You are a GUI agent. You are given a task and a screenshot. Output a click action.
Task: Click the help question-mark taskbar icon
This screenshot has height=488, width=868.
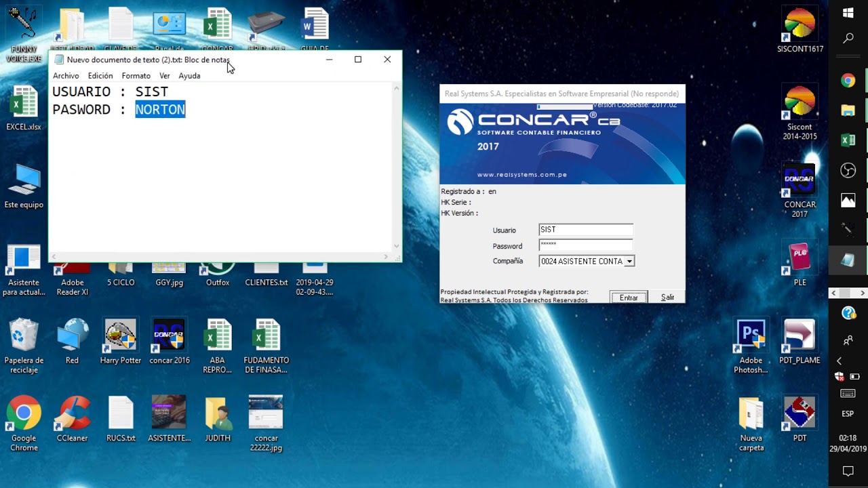[x=848, y=313]
